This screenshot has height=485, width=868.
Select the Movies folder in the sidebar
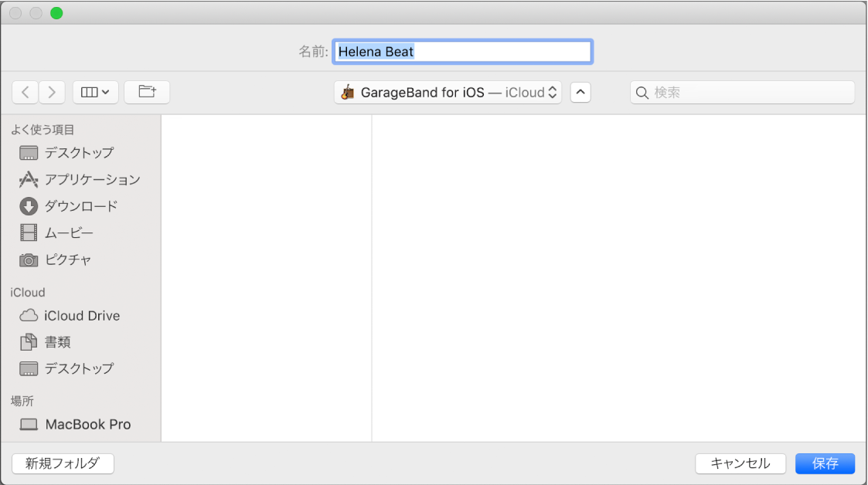[68, 232]
